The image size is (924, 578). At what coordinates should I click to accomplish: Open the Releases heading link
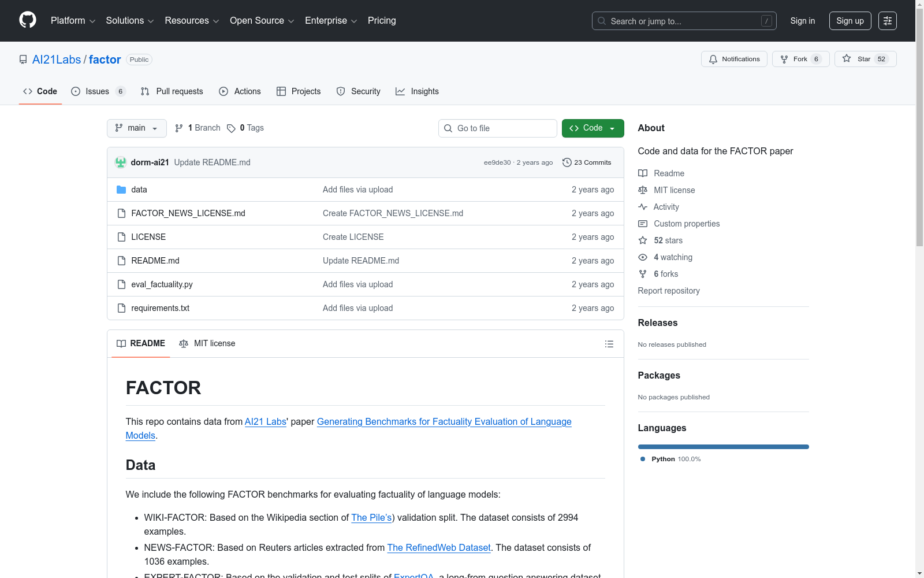click(x=658, y=323)
